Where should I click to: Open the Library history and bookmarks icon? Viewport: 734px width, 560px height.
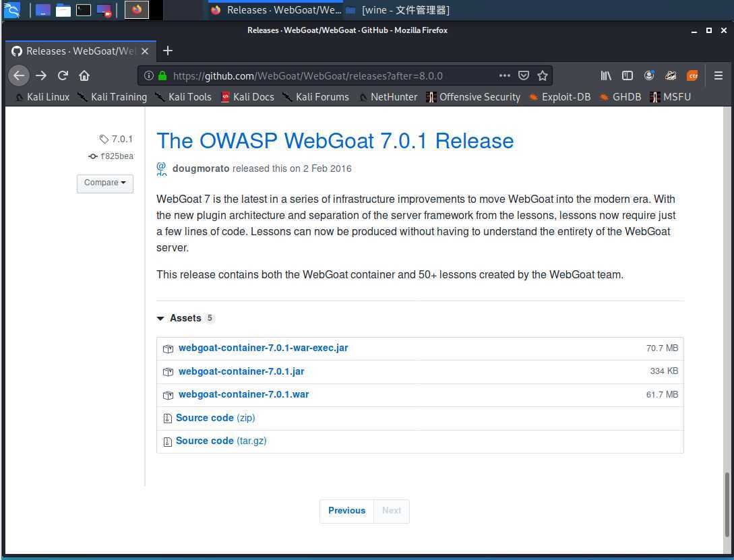(x=606, y=75)
